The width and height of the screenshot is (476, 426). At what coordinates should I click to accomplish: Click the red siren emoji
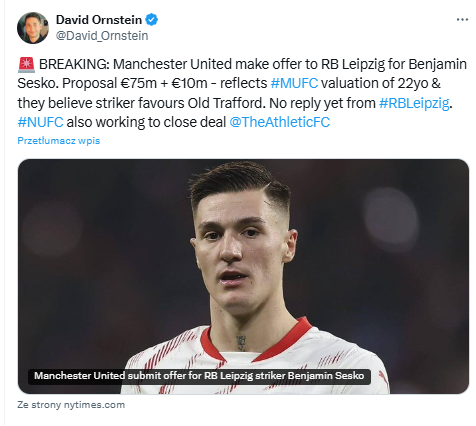point(26,64)
